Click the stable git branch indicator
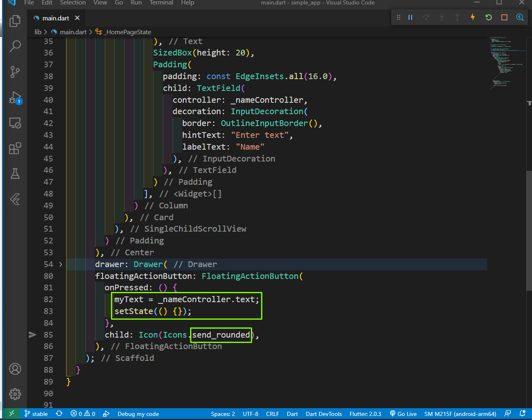 point(36,413)
